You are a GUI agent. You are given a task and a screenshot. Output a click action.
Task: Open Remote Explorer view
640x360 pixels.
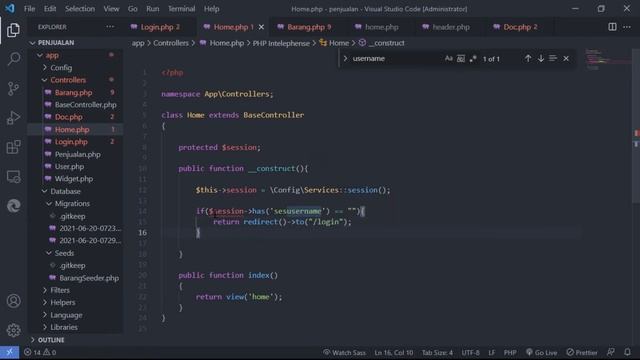point(13,177)
